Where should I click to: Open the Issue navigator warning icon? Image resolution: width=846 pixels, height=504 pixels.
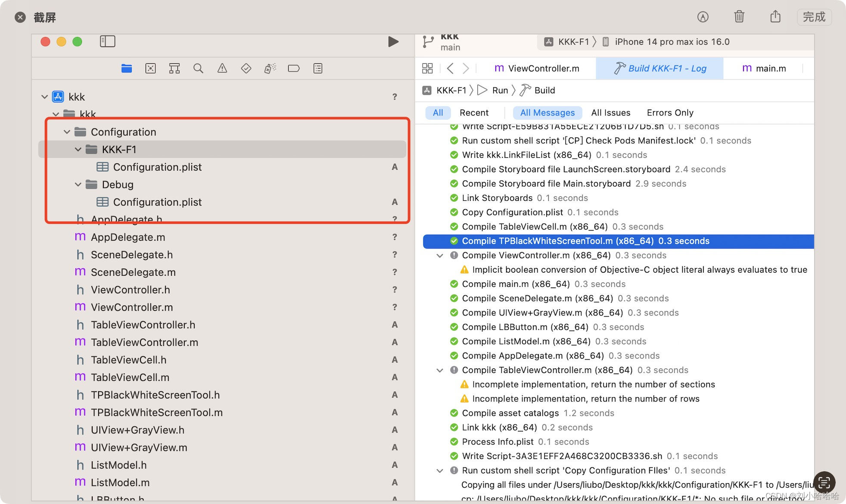[x=222, y=68]
